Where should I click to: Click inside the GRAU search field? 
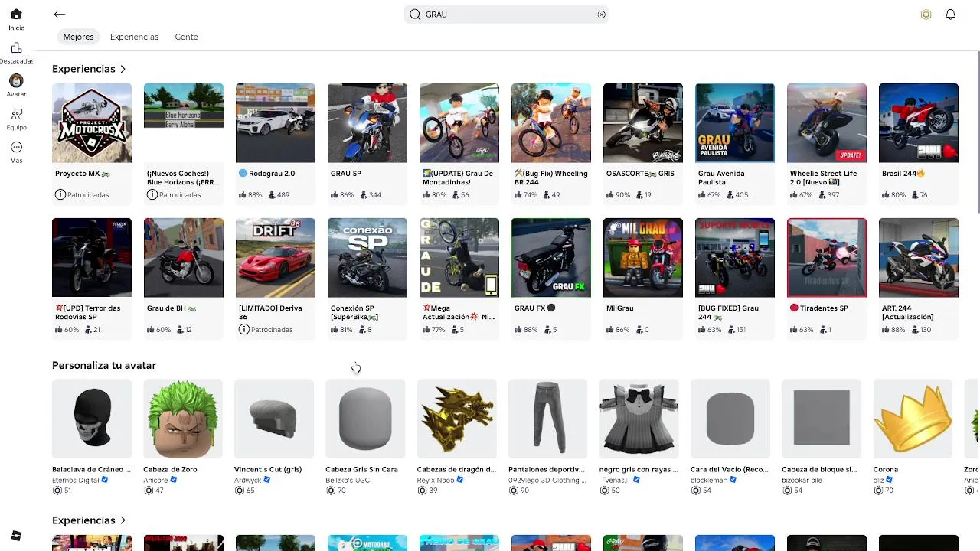tap(506, 15)
